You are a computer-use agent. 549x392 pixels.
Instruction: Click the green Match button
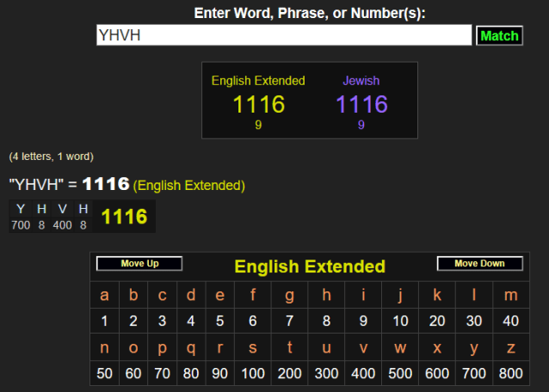click(x=499, y=35)
